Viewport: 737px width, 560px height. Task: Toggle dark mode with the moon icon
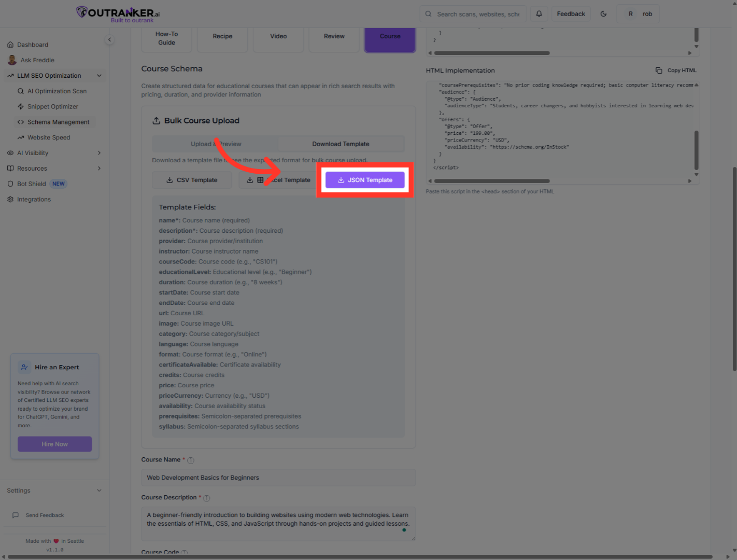pos(603,13)
